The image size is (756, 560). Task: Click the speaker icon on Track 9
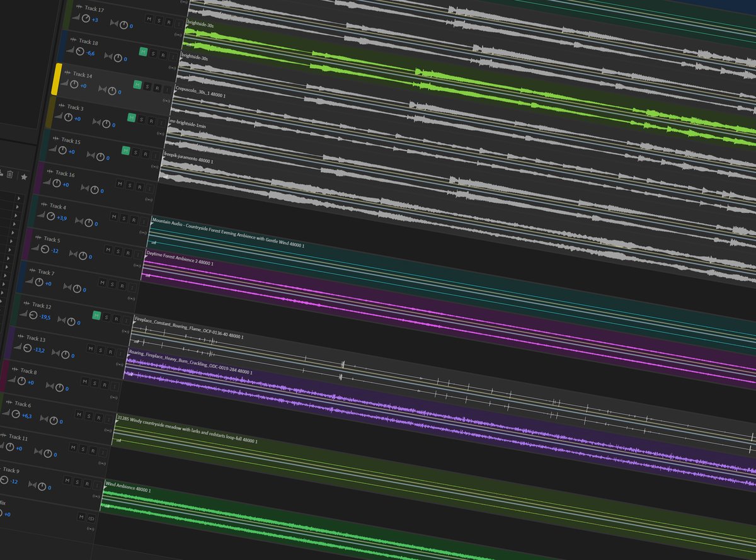click(x=2, y=477)
